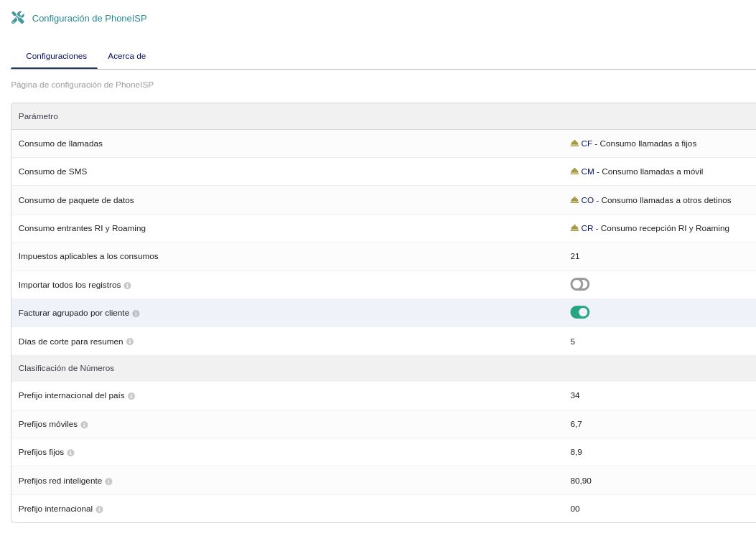Click info icon next to Prefijos móviles

pos(84,425)
